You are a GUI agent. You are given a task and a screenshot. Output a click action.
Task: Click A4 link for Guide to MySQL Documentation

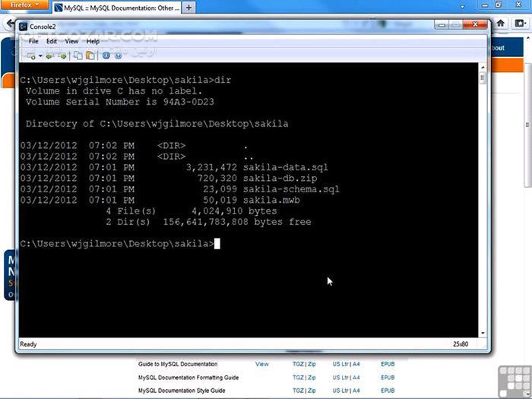click(356, 364)
